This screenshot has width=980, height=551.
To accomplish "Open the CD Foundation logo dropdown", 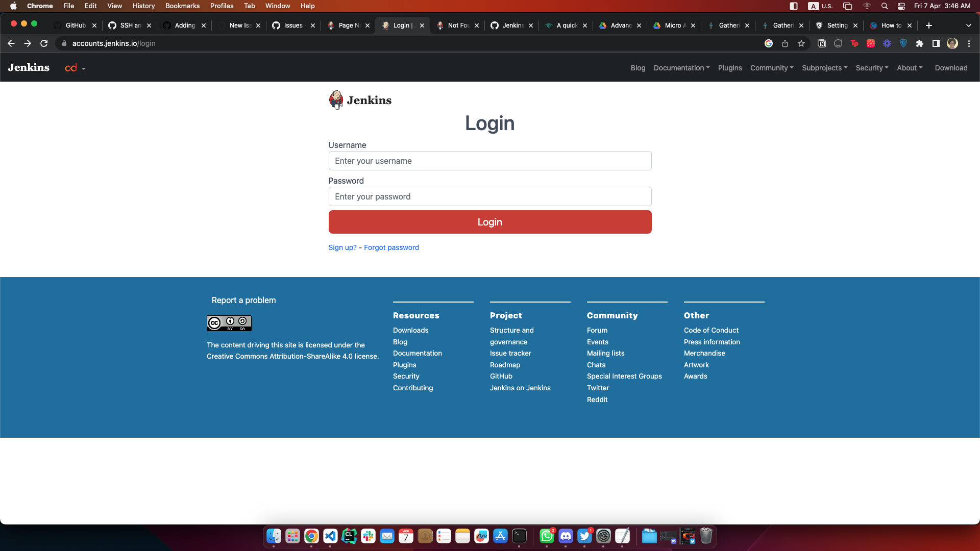I will pos(75,68).
